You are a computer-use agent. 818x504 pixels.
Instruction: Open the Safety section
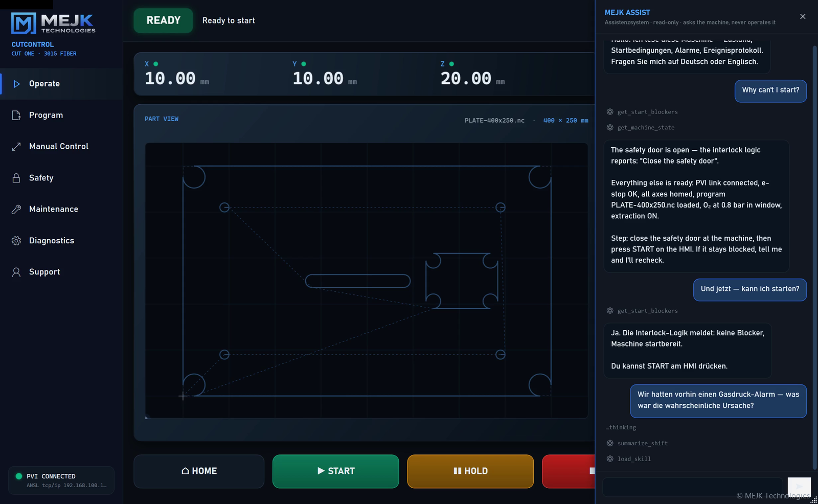[61, 178]
